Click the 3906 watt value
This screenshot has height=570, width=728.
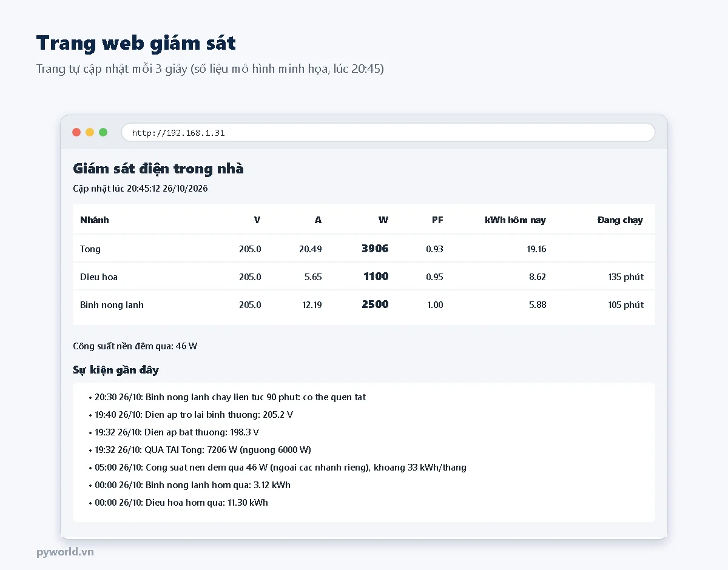[375, 249]
